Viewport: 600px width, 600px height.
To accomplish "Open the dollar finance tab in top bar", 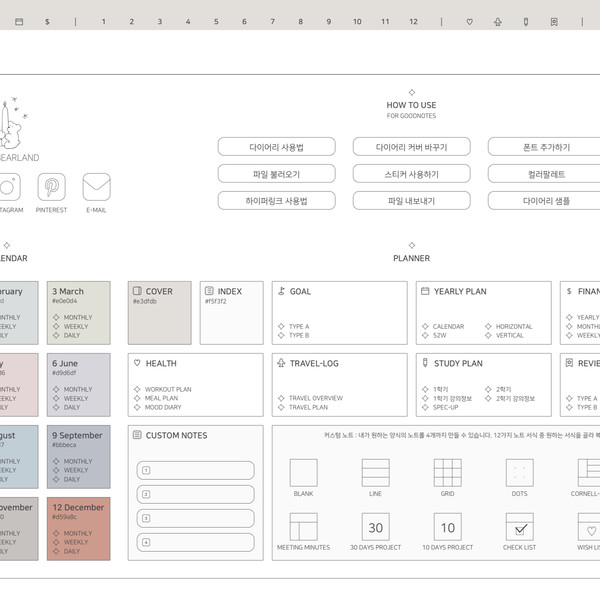I will [47, 22].
